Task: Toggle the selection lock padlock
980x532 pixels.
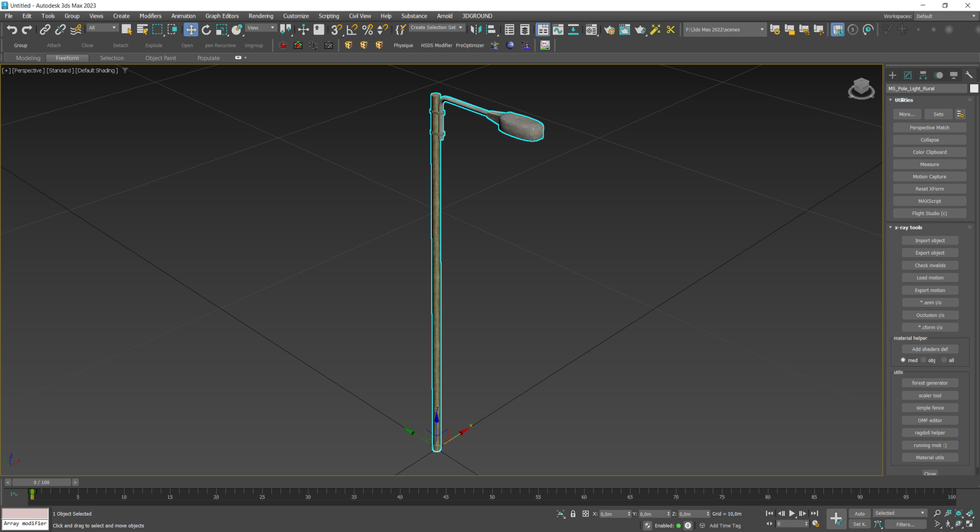Action: point(573,514)
